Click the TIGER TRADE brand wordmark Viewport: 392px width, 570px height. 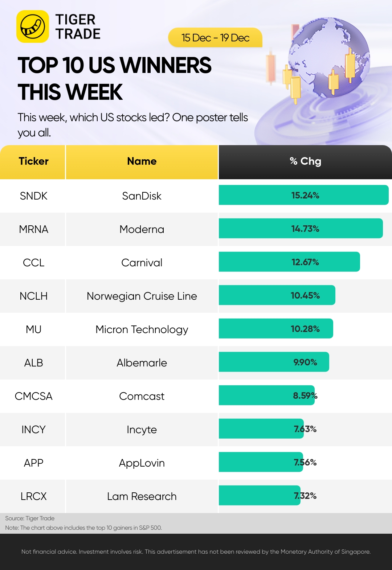click(78, 26)
